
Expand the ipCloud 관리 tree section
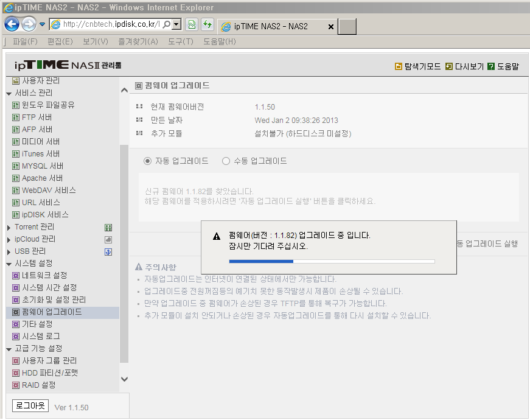click(9, 240)
